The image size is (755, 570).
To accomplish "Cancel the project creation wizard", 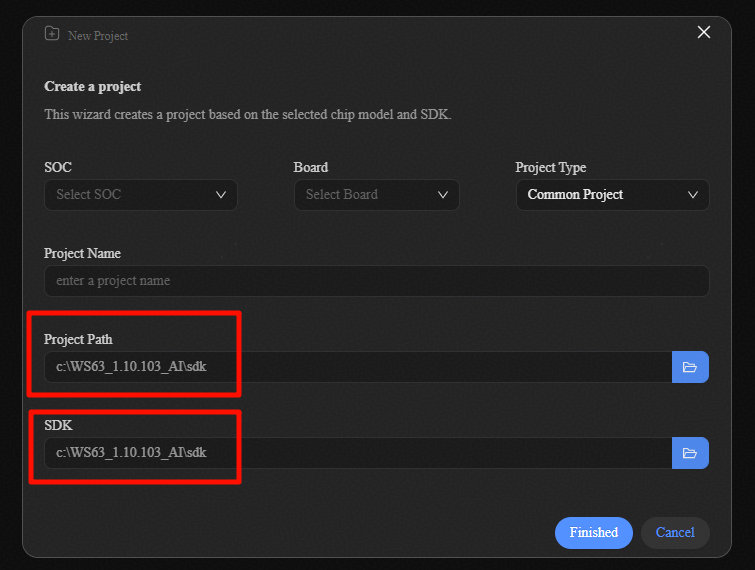I will [674, 532].
